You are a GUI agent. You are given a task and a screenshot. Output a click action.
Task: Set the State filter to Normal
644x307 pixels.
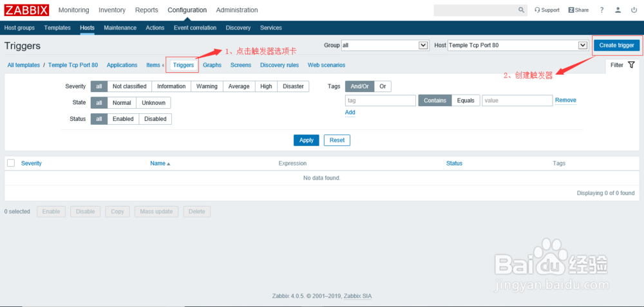tap(122, 102)
